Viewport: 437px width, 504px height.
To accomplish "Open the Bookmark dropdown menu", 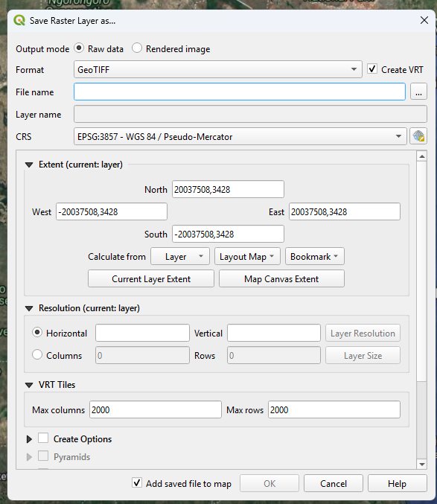I will [315, 257].
